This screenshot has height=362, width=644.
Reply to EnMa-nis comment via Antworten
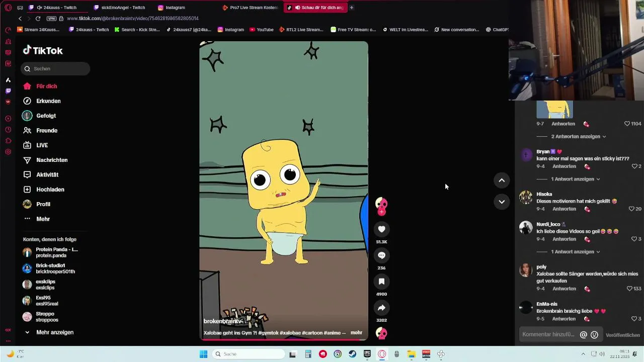click(x=563, y=319)
